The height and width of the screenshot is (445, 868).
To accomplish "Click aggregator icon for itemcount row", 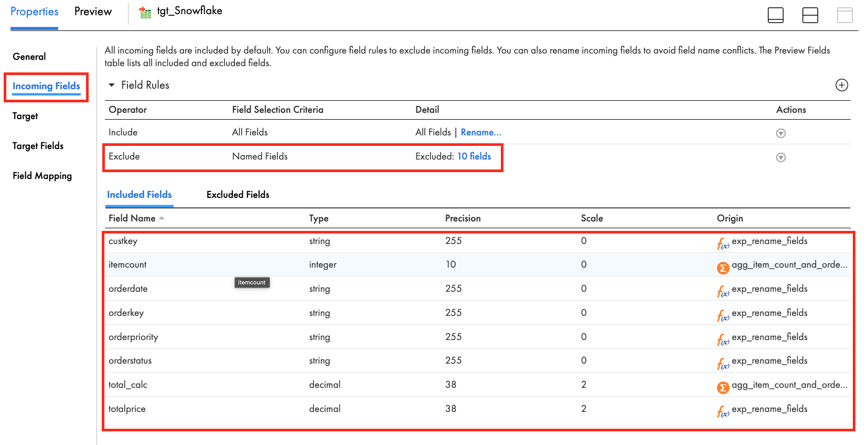I will 723,268.
